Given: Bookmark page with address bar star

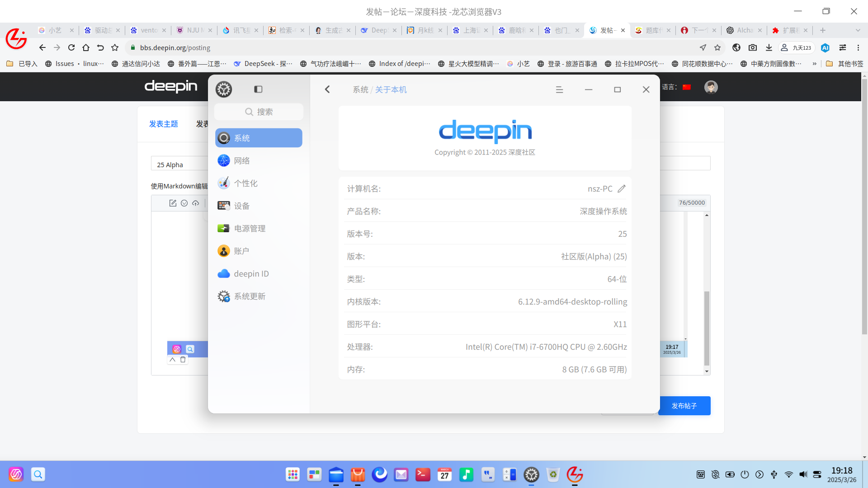Looking at the screenshot, I should 717,47.
